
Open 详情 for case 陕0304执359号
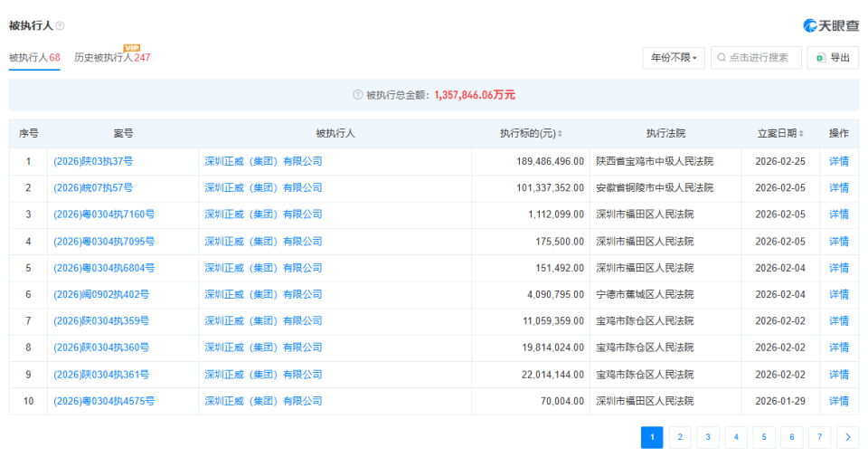839,321
